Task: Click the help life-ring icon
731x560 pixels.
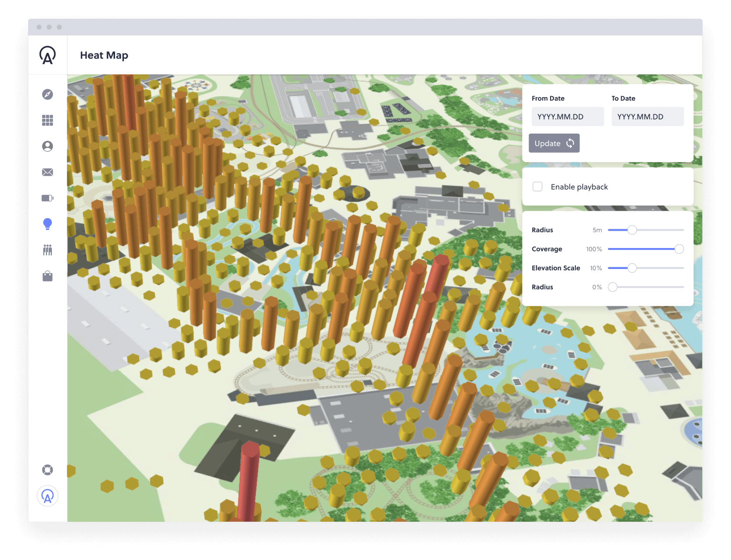Action: pyautogui.click(x=47, y=469)
